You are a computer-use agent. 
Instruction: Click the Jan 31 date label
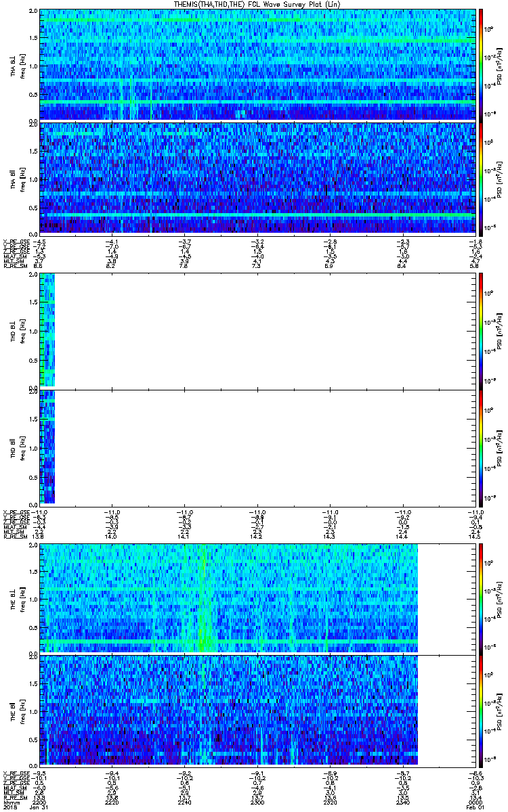(40, 806)
